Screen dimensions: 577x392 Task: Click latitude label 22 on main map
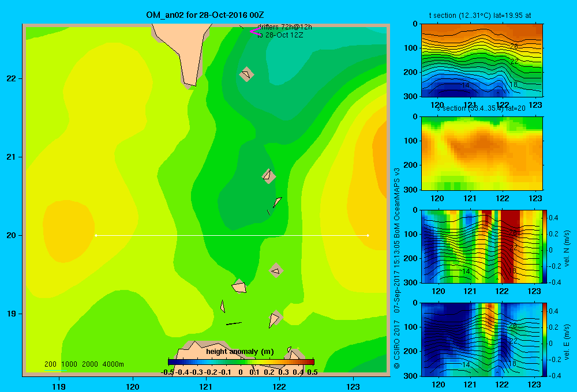(x=12, y=79)
